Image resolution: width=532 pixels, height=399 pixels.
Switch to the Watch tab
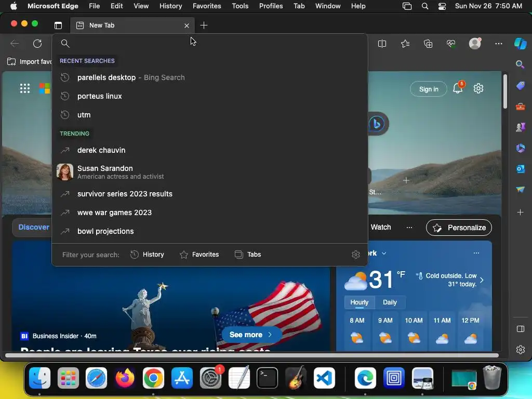(x=381, y=228)
